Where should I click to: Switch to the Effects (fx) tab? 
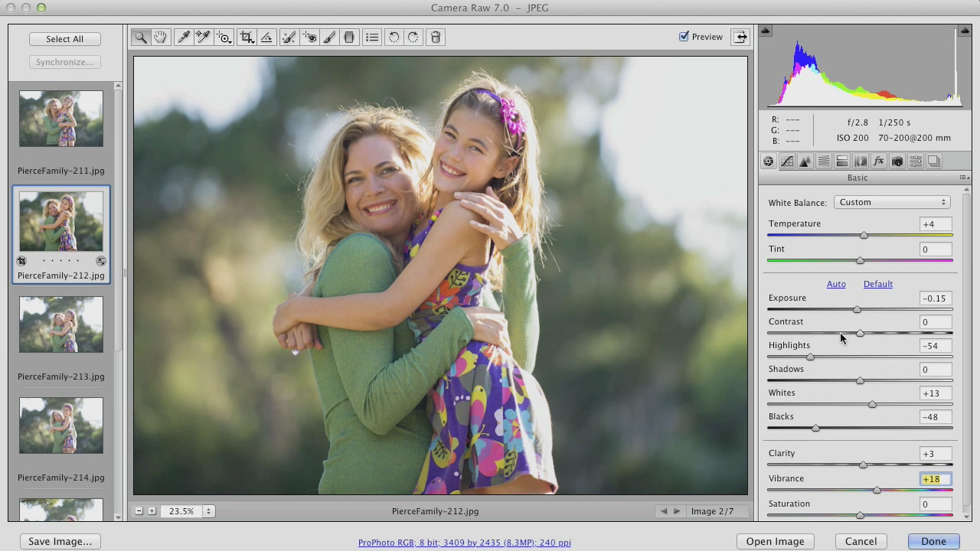coord(878,161)
